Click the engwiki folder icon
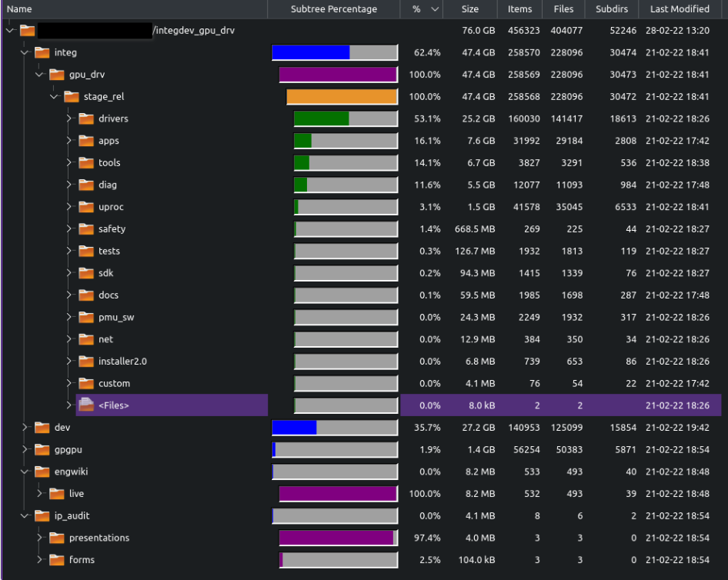 click(x=42, y=472)
